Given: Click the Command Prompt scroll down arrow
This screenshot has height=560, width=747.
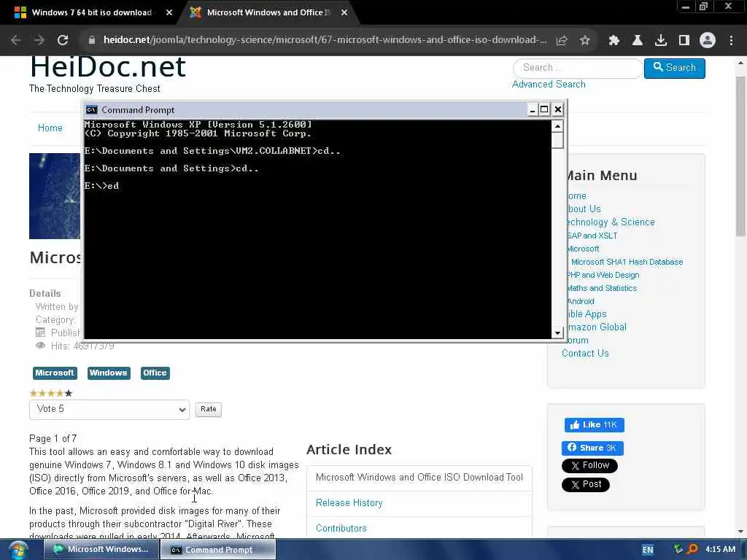Looking at the screenshot, I should click(557, 332).
